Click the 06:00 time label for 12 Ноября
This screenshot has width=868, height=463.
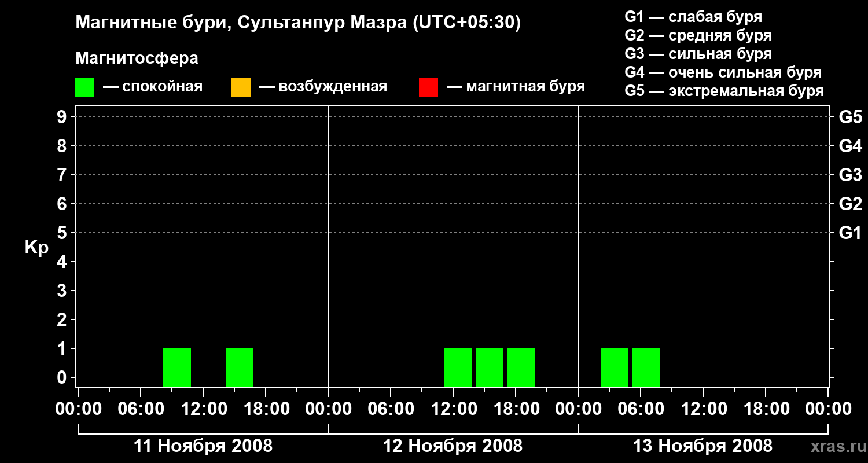pyautogui.click(x=391, y=409)
